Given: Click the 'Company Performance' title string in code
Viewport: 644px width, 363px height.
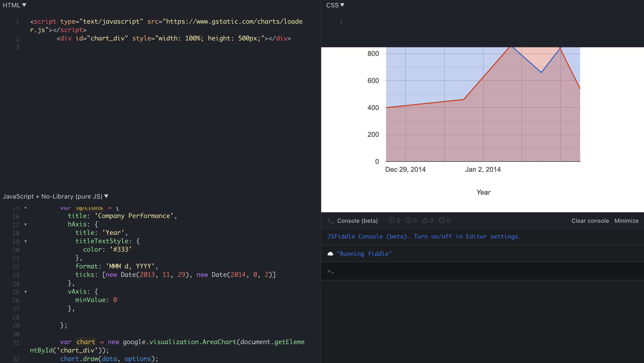Looking at the screenshot, I should (x=134, y=216).
